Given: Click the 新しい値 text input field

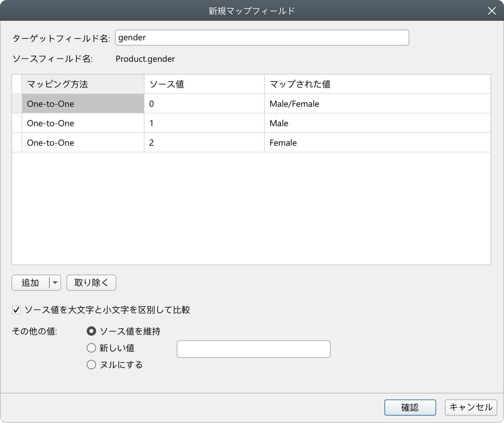Looking at the screenshot, I should 254,349.
